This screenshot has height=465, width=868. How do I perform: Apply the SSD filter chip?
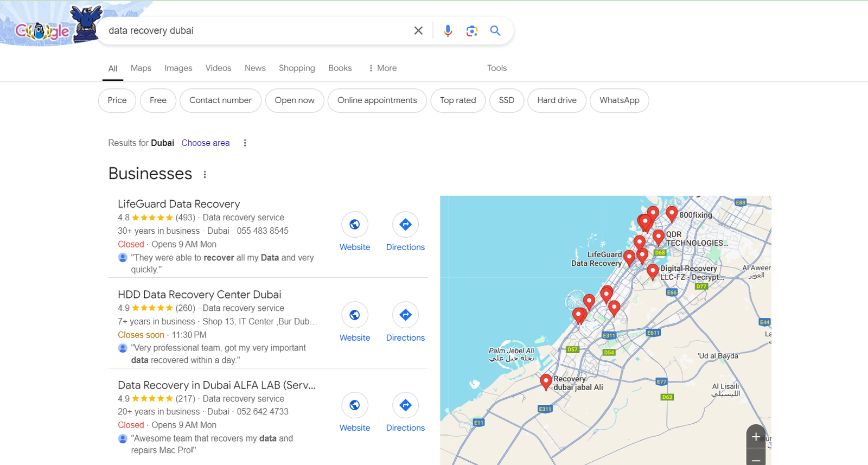coord(507,100)
